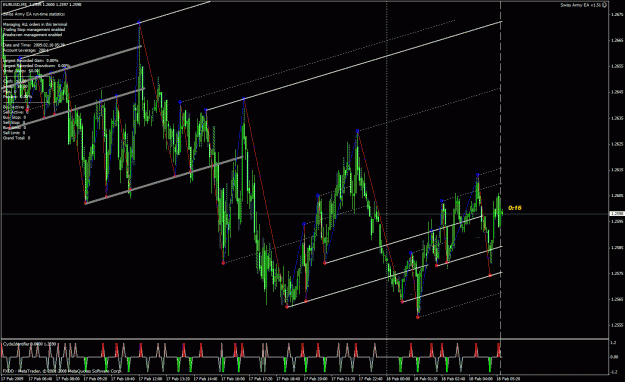The image size is (625, 382).
Task: Click 'Swiss Army EA run-time statistics:' heading
Action: (34, 14)
